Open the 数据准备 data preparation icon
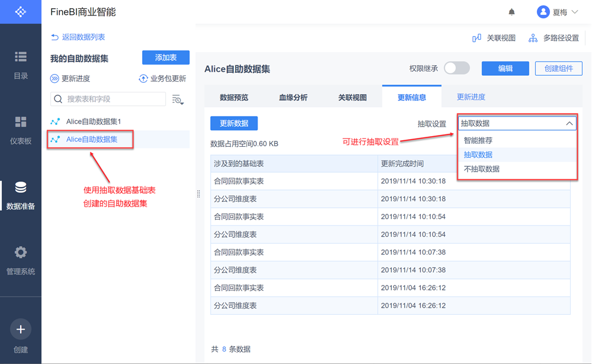Viewport: 592px width, 364px height. 20,187
